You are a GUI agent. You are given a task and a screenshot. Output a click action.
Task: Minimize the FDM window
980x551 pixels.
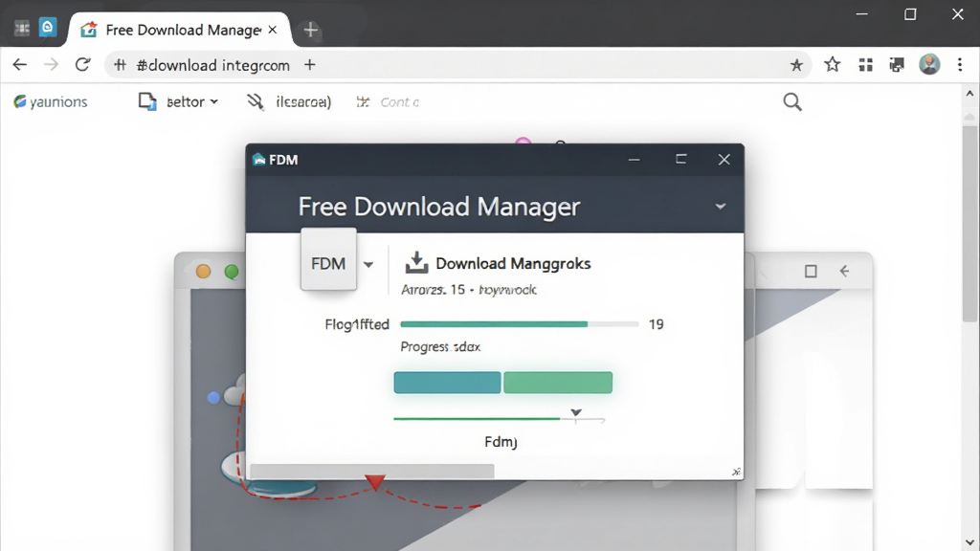634,160
